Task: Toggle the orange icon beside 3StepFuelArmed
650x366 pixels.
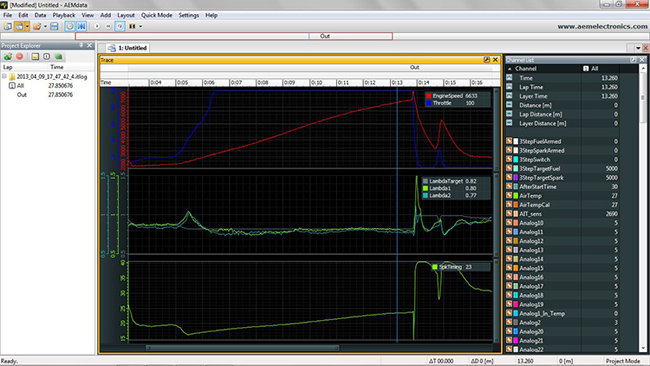Action: click(509, 141)
